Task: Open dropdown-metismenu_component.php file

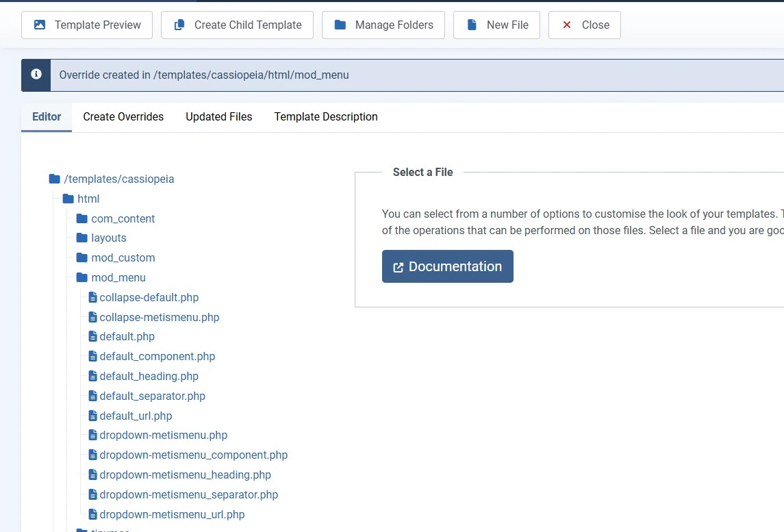Action: 188,455
